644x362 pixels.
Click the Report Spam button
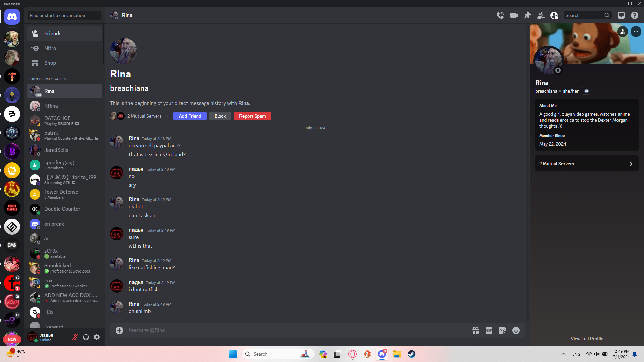point(253,116)
